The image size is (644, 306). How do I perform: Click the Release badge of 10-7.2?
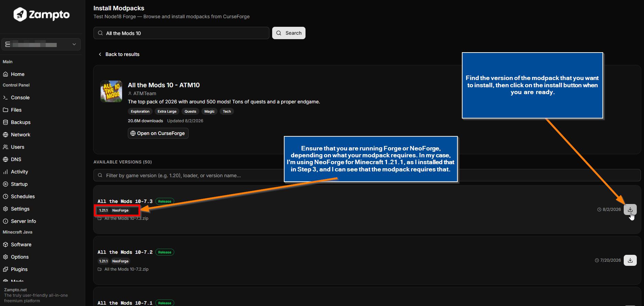click(165, 252)
